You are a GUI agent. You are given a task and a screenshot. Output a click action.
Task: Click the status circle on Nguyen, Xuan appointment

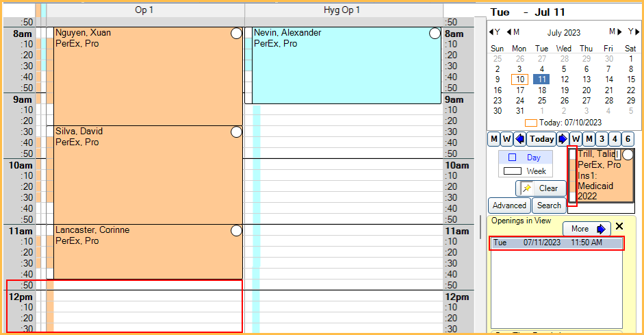[x=237, y=34]
